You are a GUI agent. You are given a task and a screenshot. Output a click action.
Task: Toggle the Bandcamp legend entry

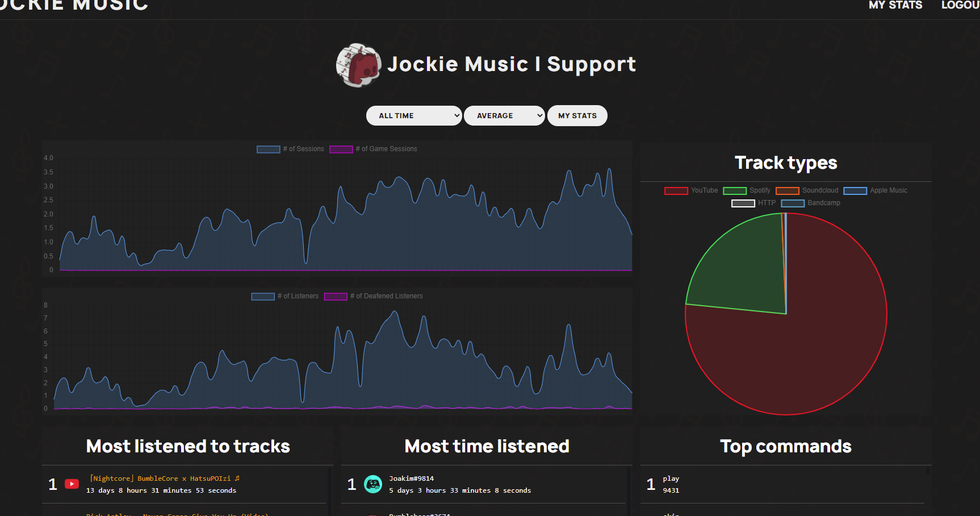(x=810, y=203)
